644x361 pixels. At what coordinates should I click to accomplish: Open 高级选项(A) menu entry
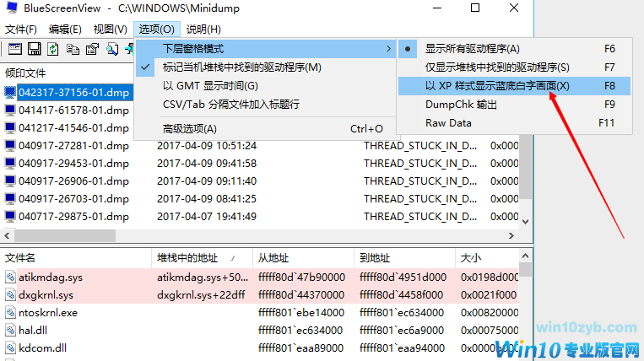pyautogui.click(x=265, y=129)
